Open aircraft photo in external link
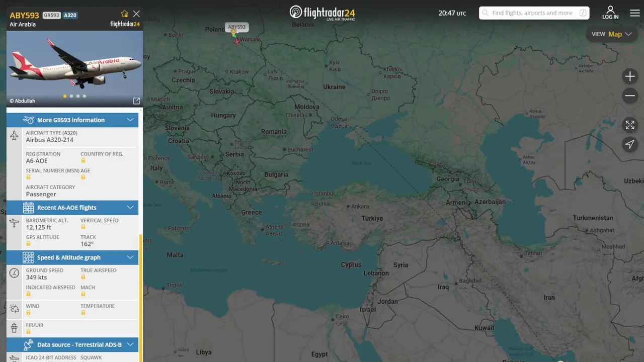 pos(136,101)
